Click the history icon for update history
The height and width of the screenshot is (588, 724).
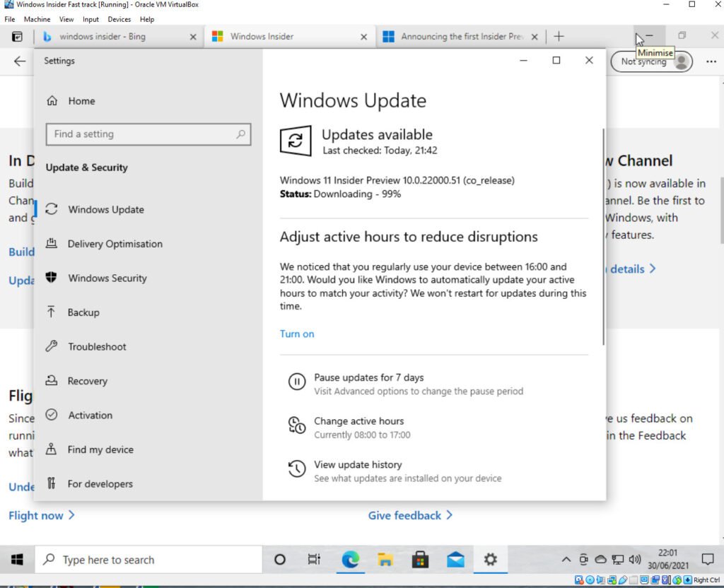click(297, 469)
